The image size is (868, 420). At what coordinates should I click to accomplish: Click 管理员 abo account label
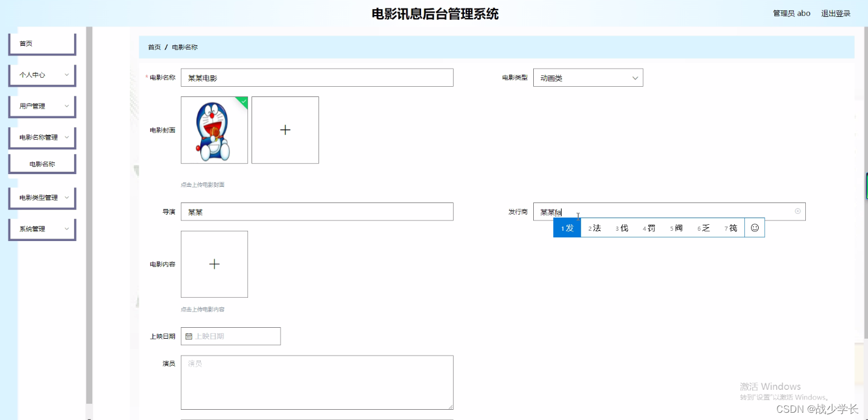(791, 13)
